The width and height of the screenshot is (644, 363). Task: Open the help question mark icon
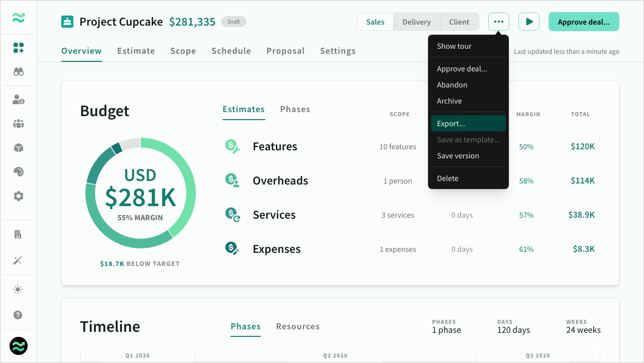click(x=18, y=315)
